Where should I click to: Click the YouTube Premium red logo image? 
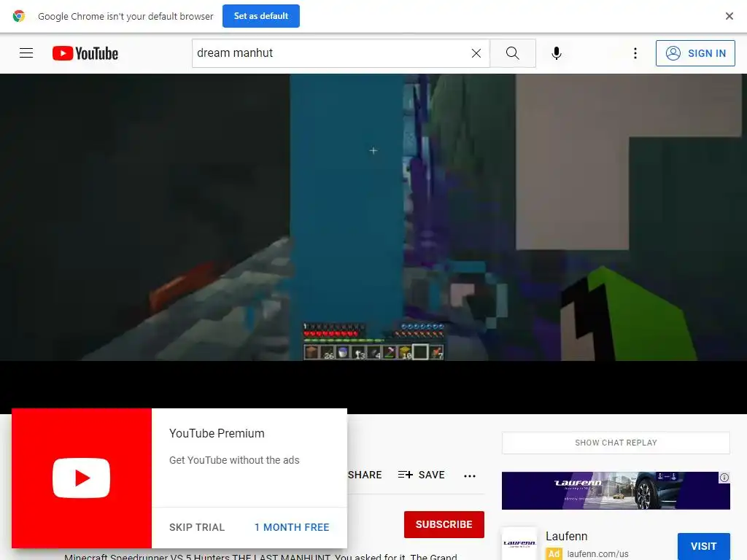click(82, 478)
